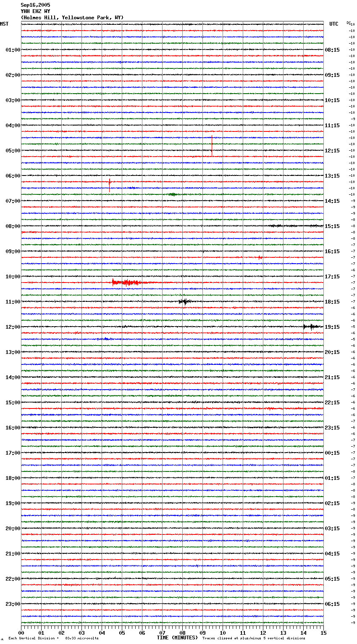
Task: Click the 10 minute axis tick label
Action: click(x=223, y=633)
